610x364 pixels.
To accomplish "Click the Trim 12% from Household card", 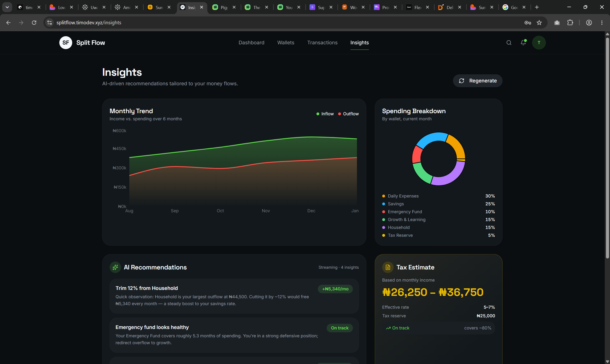I will point(234,296).
